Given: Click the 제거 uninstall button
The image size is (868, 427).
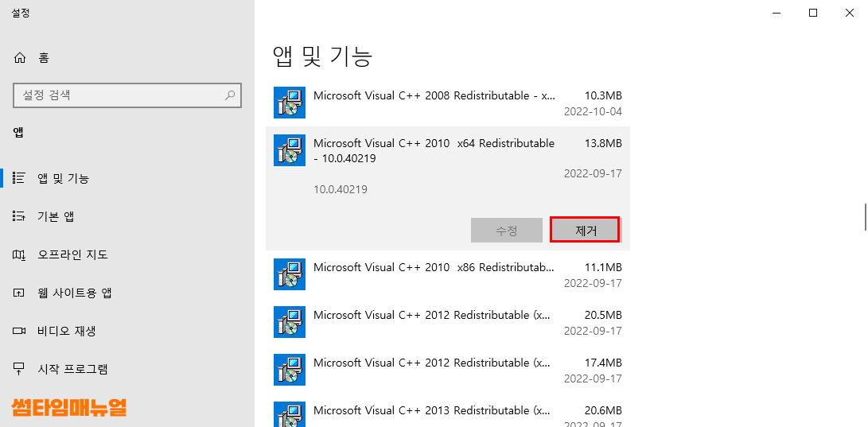Looking at the screenshot, I should [x=585, y=230].
